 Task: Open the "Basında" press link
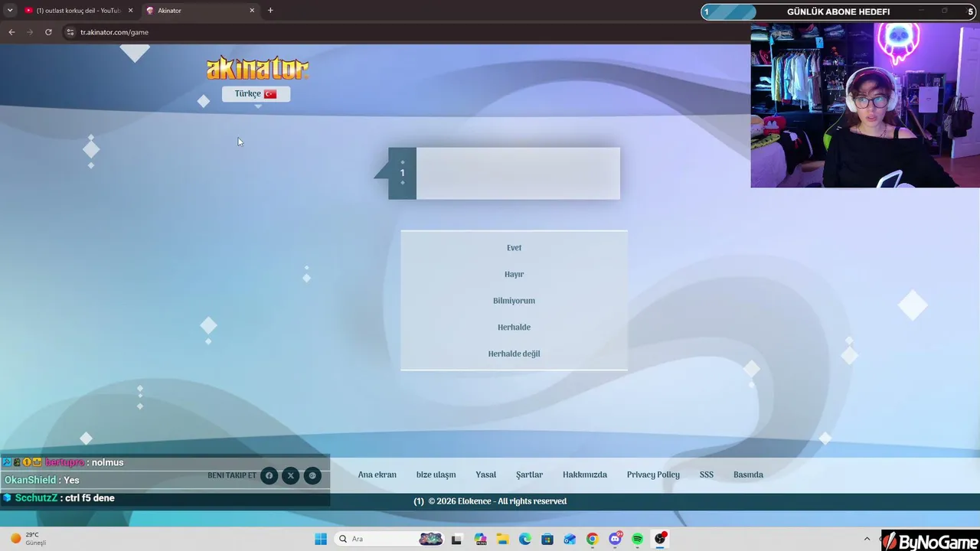pos(748,475)
